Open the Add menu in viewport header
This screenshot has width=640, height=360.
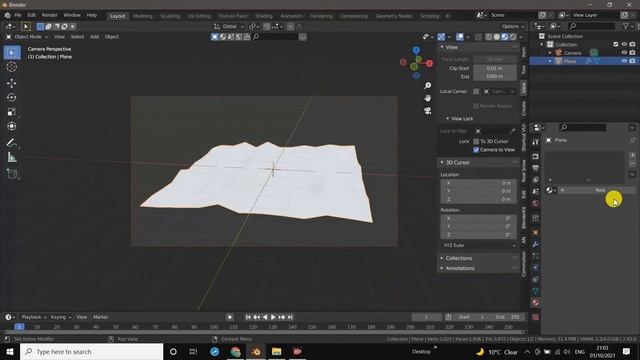point(94,37)
